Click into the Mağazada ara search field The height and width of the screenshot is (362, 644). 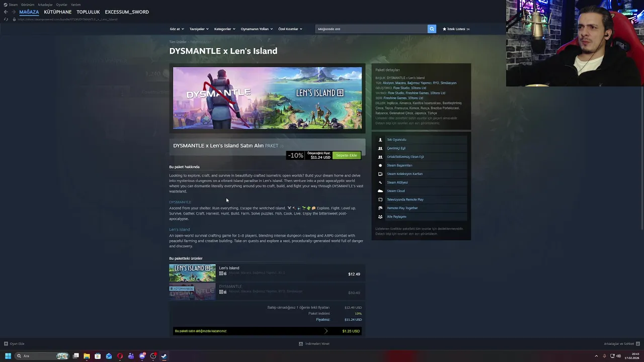pos(371,29)
